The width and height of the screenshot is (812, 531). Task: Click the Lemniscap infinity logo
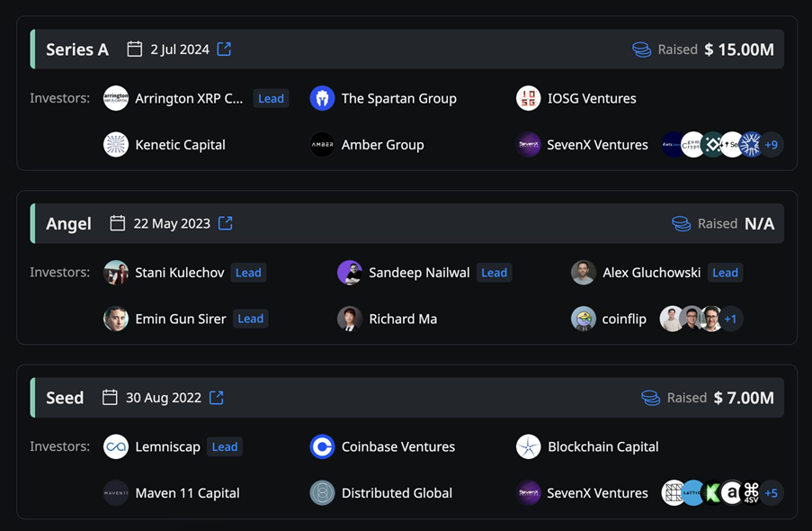(116, 447)
